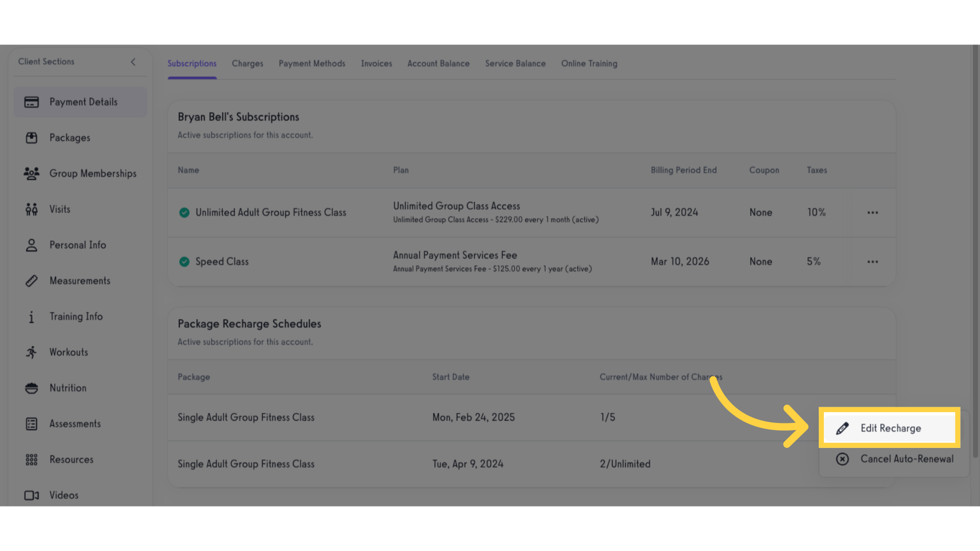980x551 pixels.
Task: Click the Package Recharge Schedules heading
Action: point(249,324)
